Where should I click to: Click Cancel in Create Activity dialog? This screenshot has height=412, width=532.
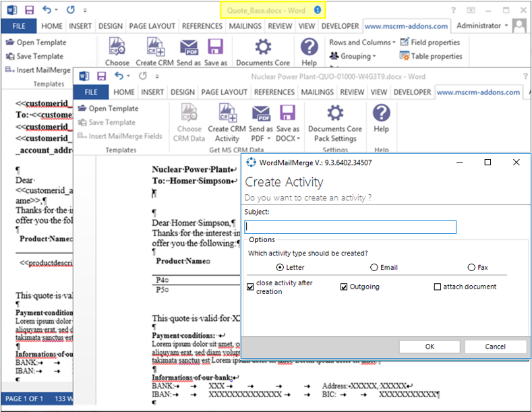point(495,347)
